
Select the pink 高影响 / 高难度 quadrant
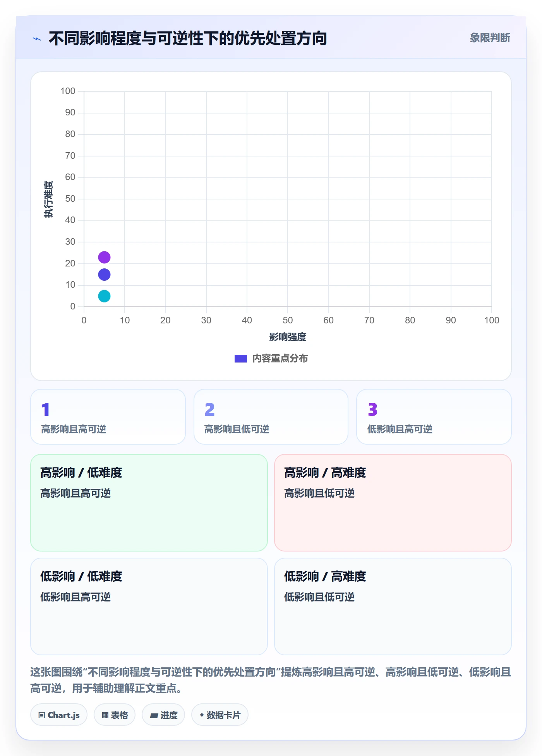click(x=393, y=503)
